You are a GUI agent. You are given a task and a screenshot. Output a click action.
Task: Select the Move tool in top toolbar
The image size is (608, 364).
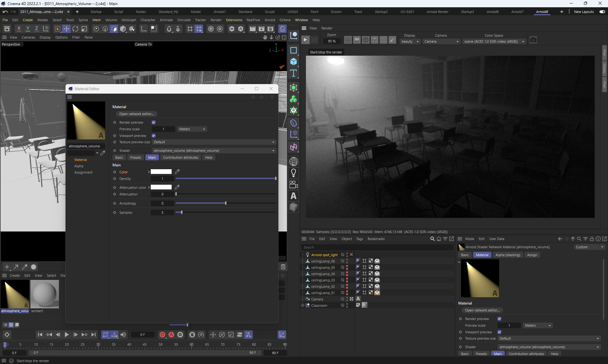point(66,29)
